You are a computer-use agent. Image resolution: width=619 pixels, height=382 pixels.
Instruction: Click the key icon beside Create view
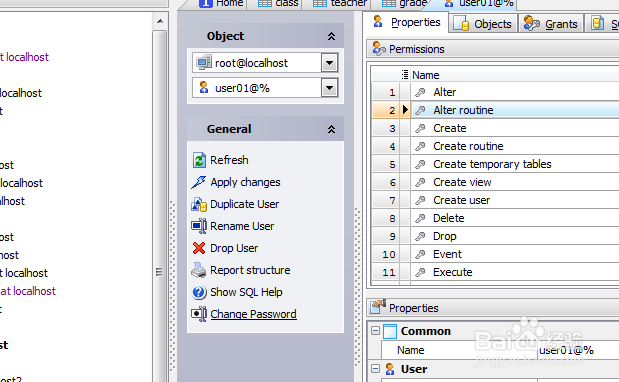[x=420, y=182]
